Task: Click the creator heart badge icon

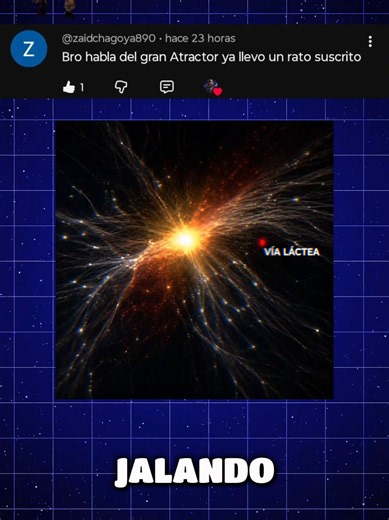Action: coord(213,87)
